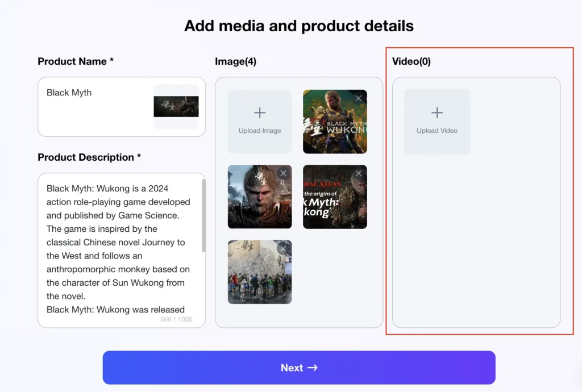This screenshot has width=582, height=392.
Task: Click the Image(4) section heading
Action: (x=235, y=61)
